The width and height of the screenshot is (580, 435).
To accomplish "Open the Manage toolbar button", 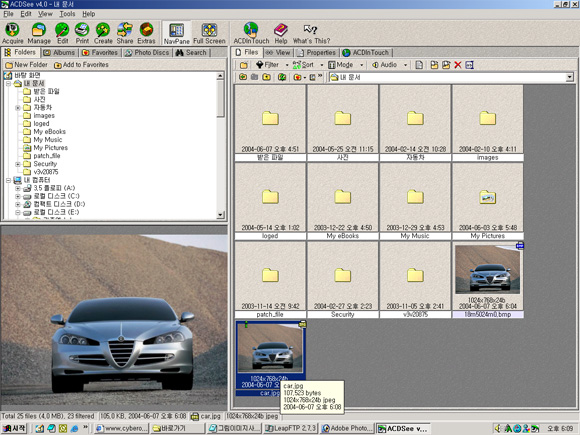I will 39,33.
